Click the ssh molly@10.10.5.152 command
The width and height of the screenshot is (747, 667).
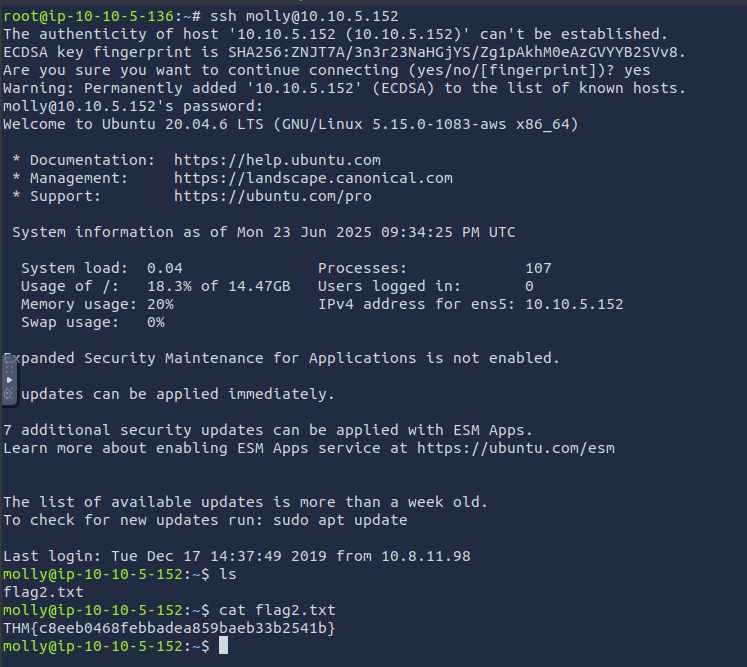pyautogui.click(x=304, y=16)
